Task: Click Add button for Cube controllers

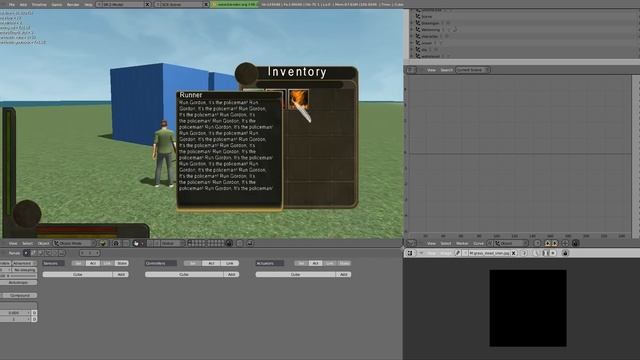Action: [x=231, y=274]
